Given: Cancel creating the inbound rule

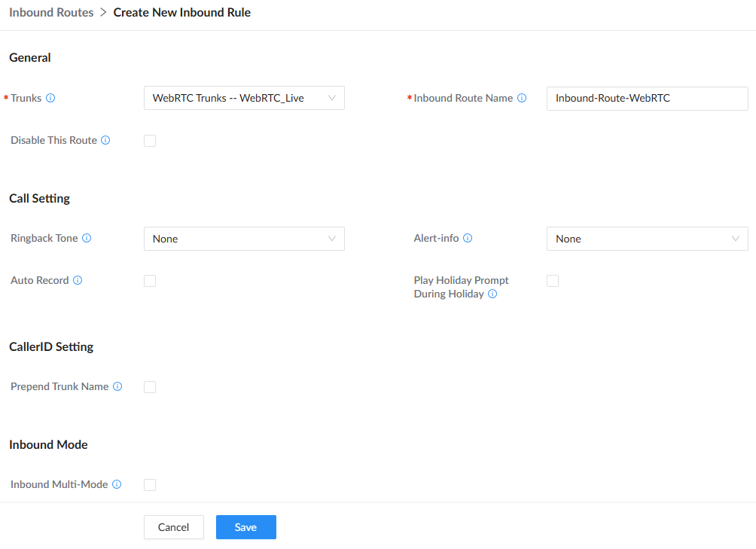Looking at the screenshot, I should pyautogui.click(x=174, y=527).
